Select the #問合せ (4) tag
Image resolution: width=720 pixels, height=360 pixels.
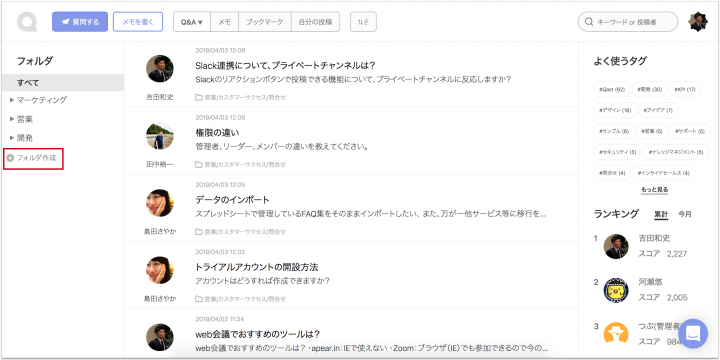click(612, 173)
